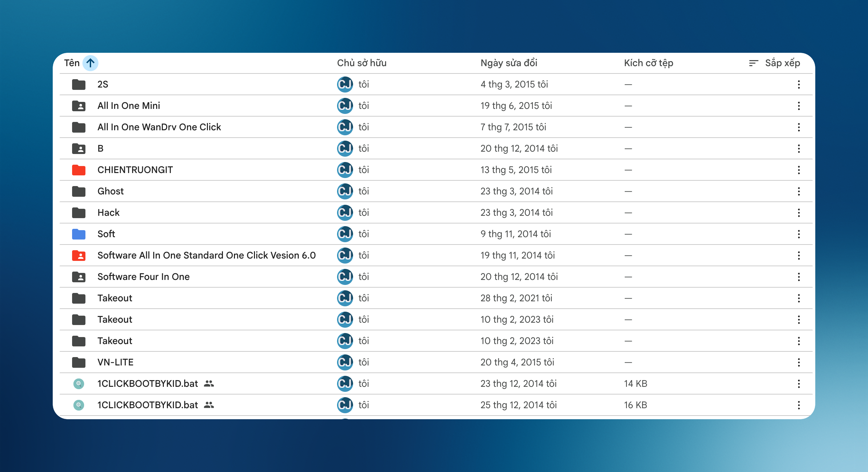Select the red CHIENTRUONGIT folder icon

(78, 170)
